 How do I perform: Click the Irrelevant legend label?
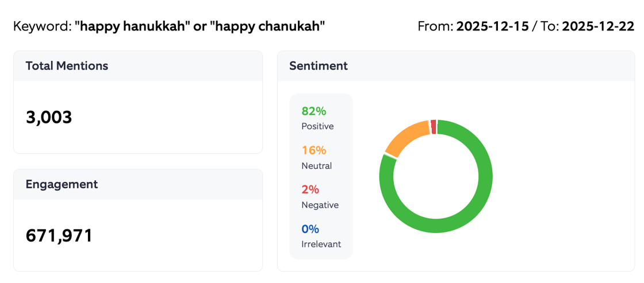[x=321, y=244]
